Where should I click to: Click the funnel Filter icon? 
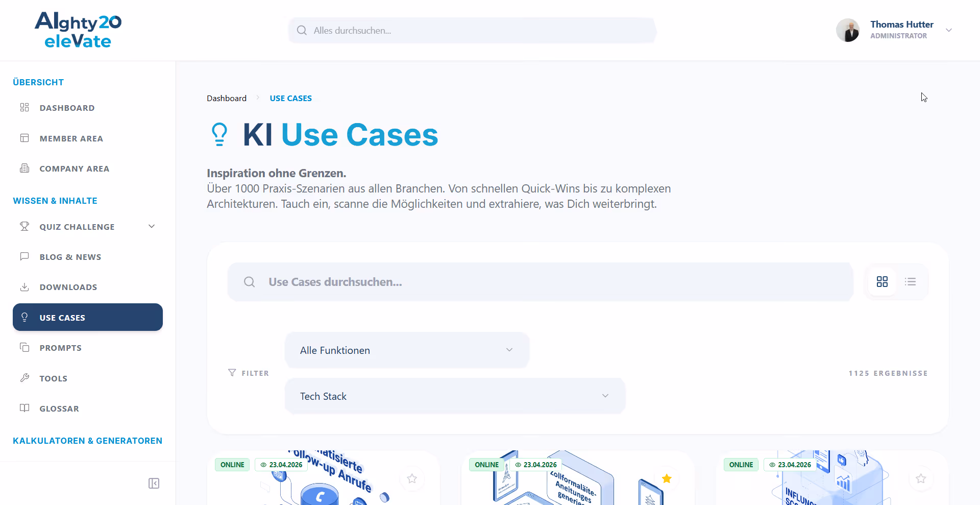pos(232,373)
